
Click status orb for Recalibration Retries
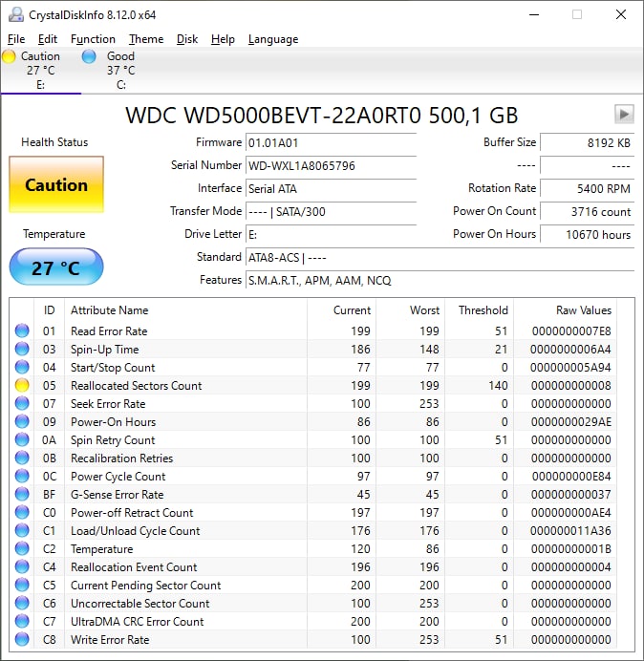click(x=22, y=458)
